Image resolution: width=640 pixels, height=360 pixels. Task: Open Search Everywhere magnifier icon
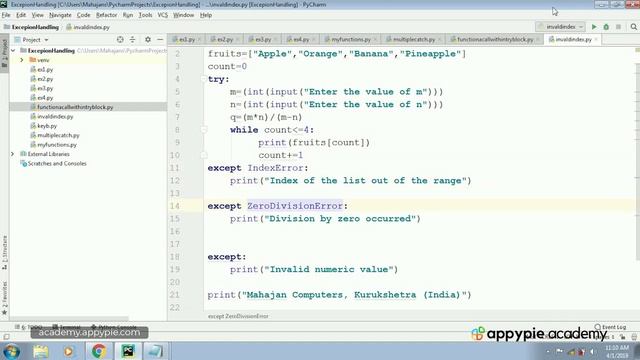coord(633,27)
